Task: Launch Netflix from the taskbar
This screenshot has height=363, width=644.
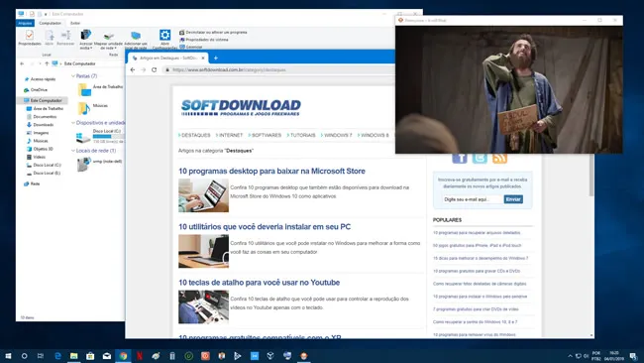Action: pyautogui.click(x=140, y=356)
